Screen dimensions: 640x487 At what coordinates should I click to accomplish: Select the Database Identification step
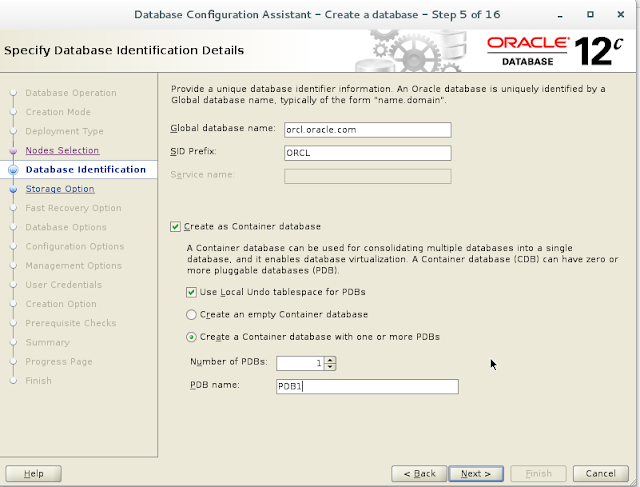86,169
